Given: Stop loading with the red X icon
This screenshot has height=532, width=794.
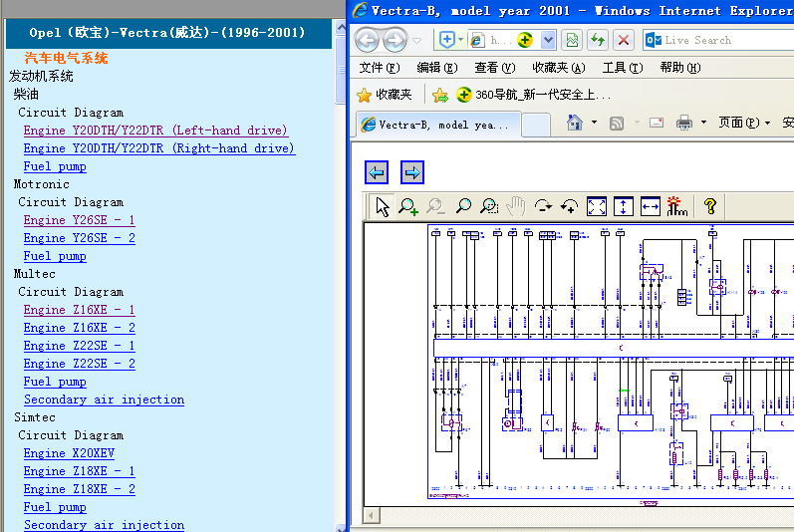Looking at the screenshot, I should point(624,40).
